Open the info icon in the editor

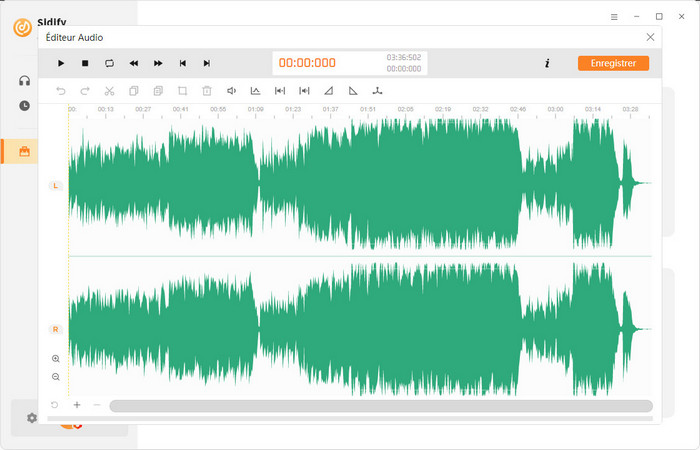[547, 63]
